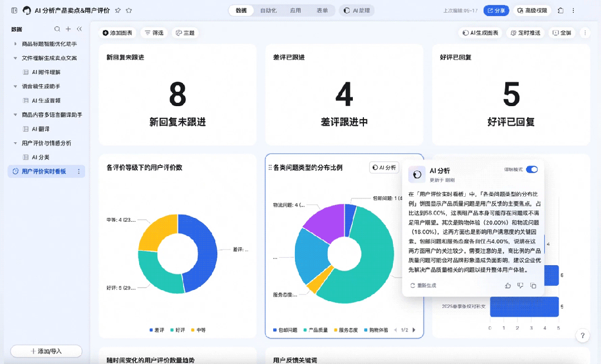Toggle the 差评 legend item in the donut chart

(x=156, y=330)
